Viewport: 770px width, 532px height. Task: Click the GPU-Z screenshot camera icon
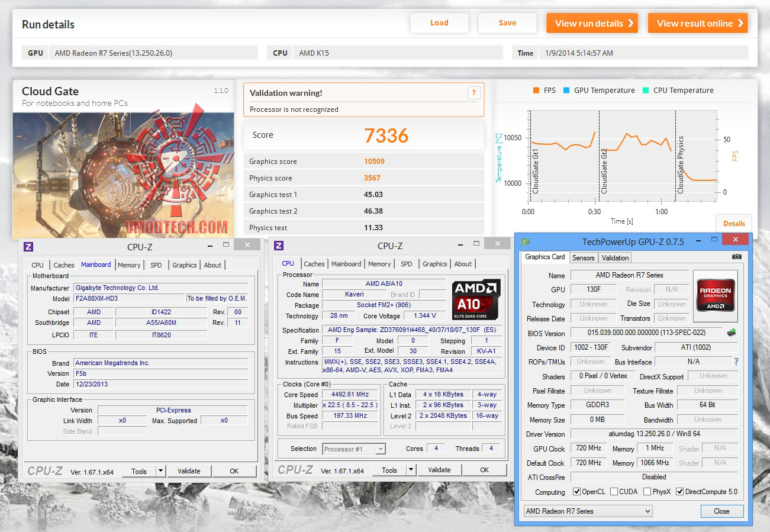pyautogui.click(x=736, y=257)
